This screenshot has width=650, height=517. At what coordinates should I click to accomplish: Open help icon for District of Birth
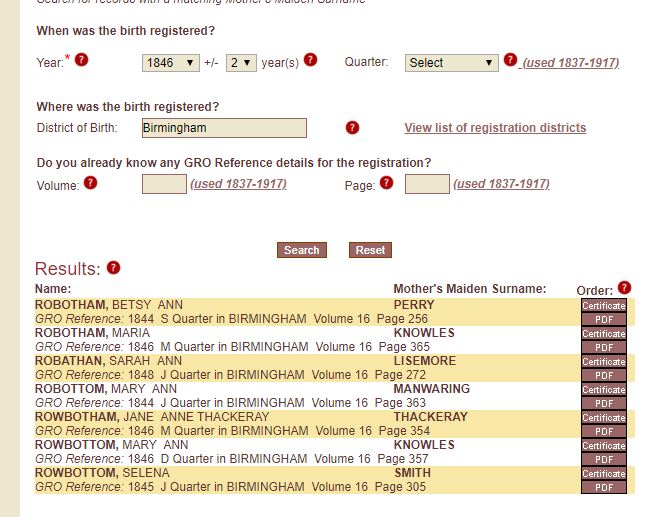tap(352, 127)
